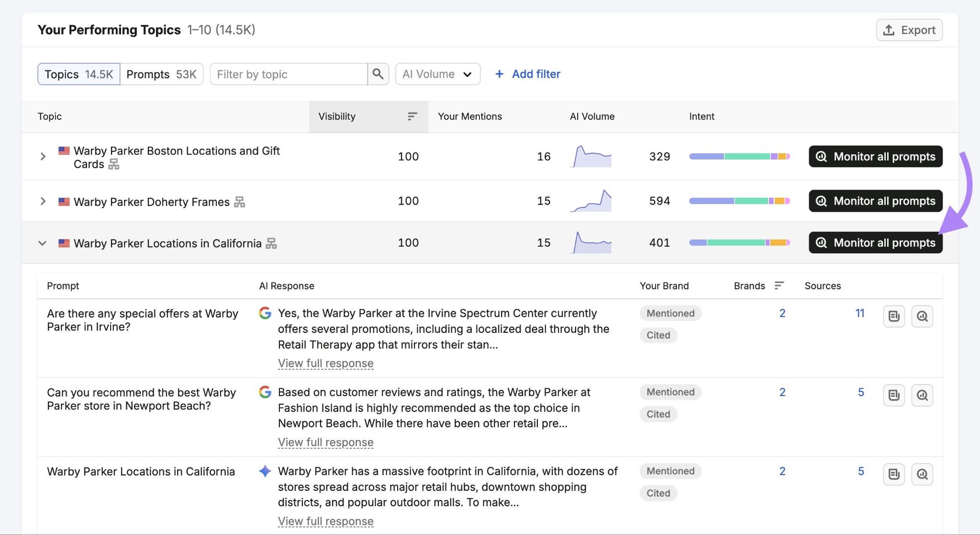The height and width of the screenshot is (535, 980).
Task: Expand the Warby Parker Doherty Frames row
Action: coord(43,201)
